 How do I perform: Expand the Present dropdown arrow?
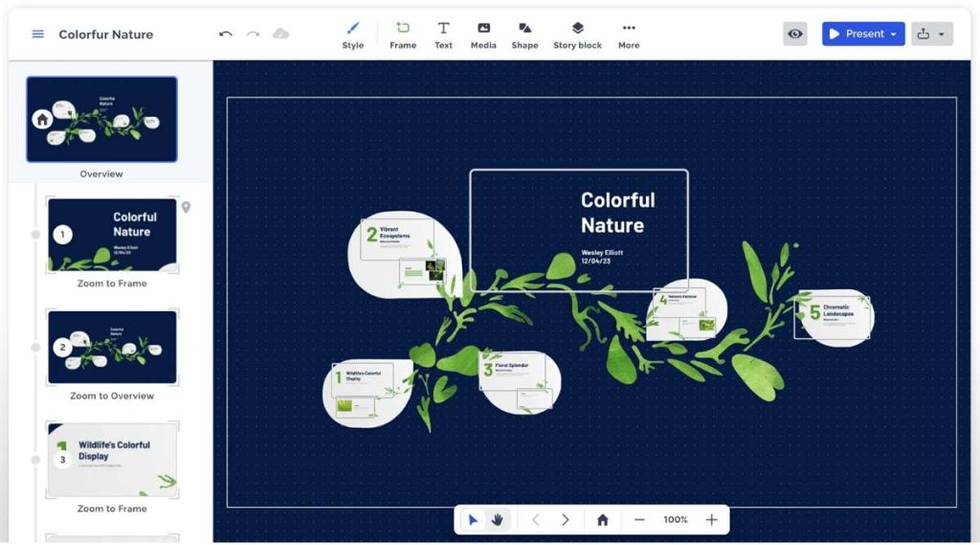[x=895, y=34]
